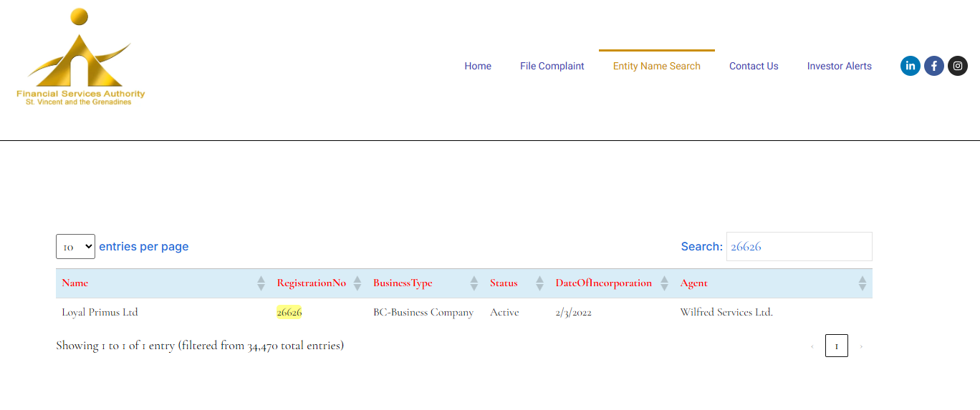Select the Entity Name Search tab
The height and width of the screenshot is (410, 980).
pyautogui.click(x=656, y=66)
